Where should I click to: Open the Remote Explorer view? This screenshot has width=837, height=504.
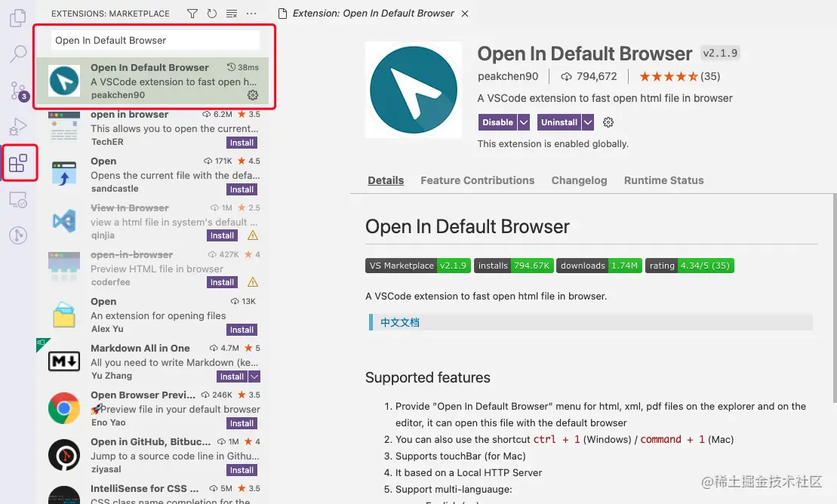[x=18, y=199]
